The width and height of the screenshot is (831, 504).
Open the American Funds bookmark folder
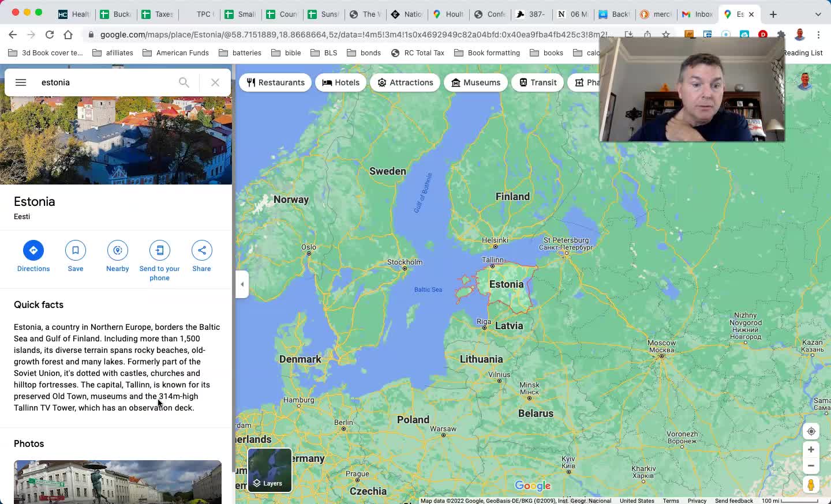point(176,53)
